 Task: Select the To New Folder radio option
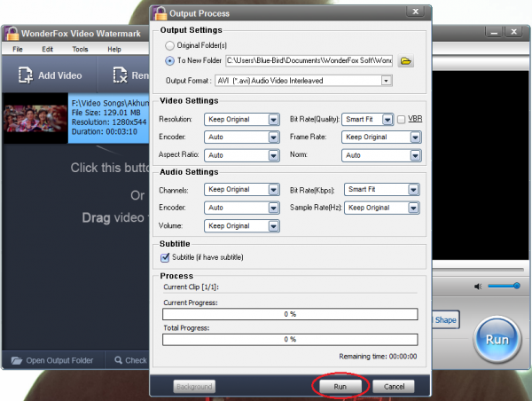coord(169,61)
